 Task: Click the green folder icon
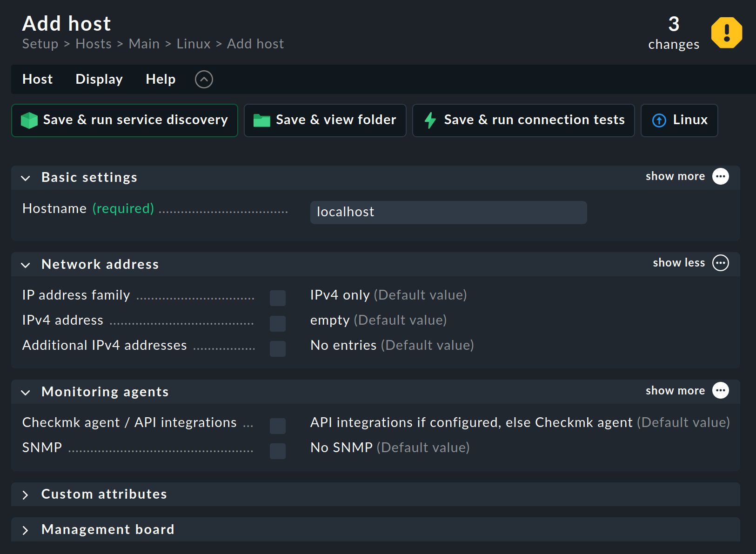click(261, 120)
